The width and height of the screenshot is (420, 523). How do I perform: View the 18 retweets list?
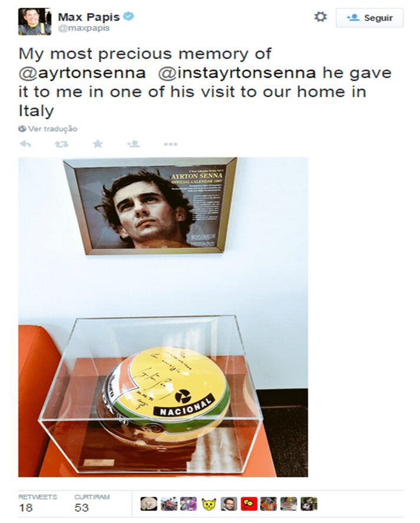coord(37,502)
